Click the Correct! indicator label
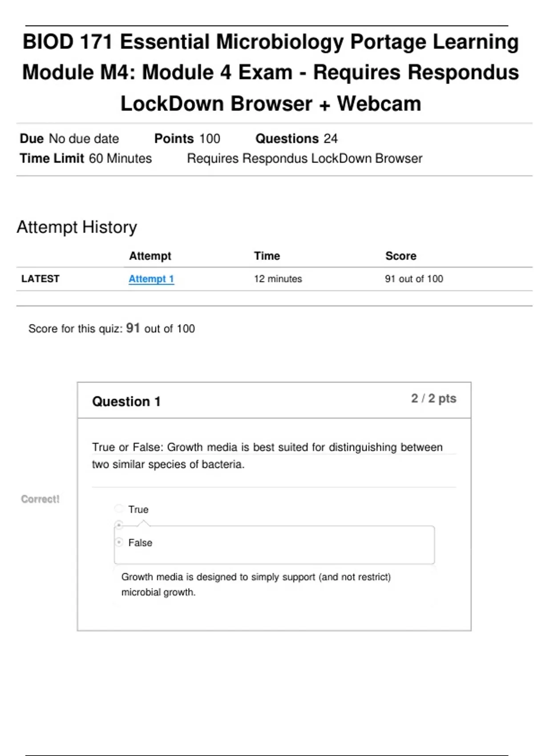534x756 pixels. (40, 499)
